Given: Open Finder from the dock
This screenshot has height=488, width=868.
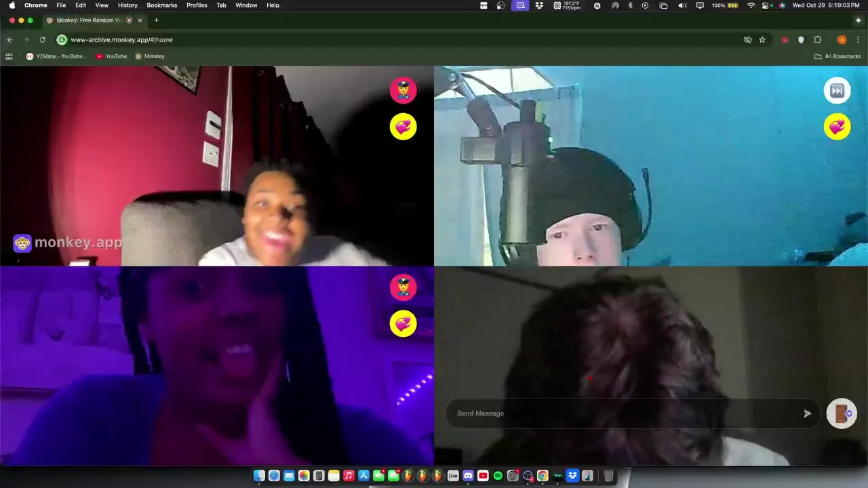Looking at the screenshot, I should coord(259,476).
